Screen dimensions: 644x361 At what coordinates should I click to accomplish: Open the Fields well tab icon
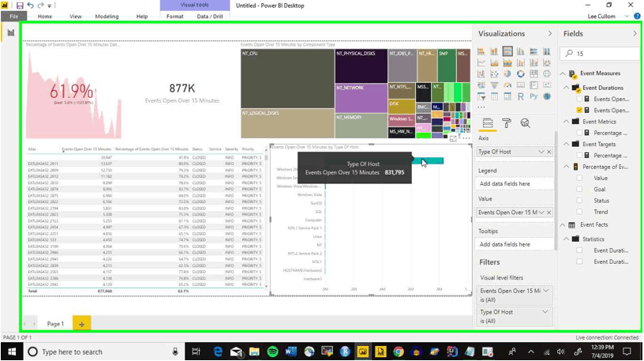pyautogui.click(x=488, y=123)
